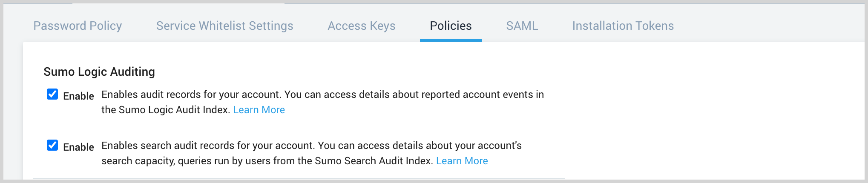Click Learn More about Sumo Logic Audit Index
This screenshot has width=868, height=183.
(x=259, y=110)
